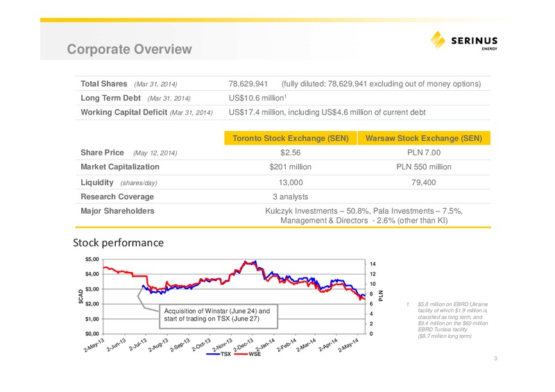
Task: Click the 79,400 liquidity value
Action: [x=424, y=182]
